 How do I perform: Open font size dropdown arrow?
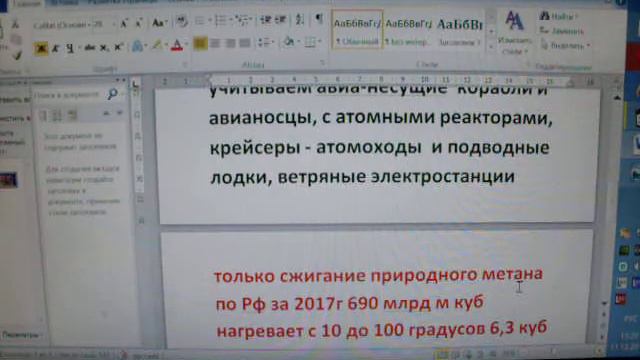[x=113, y=25]
